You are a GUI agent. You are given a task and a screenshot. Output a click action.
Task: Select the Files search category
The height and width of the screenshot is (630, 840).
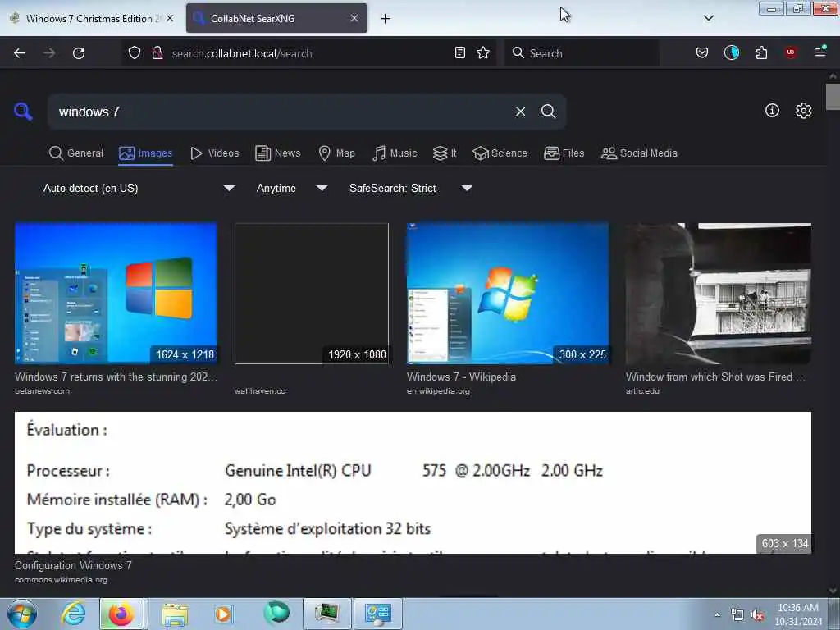click(x=564, y=153)
